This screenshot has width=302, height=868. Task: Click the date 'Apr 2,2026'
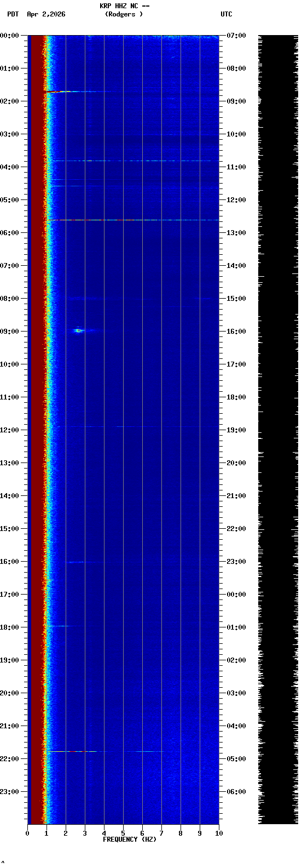pyautogui.click(x=46, y=14)
